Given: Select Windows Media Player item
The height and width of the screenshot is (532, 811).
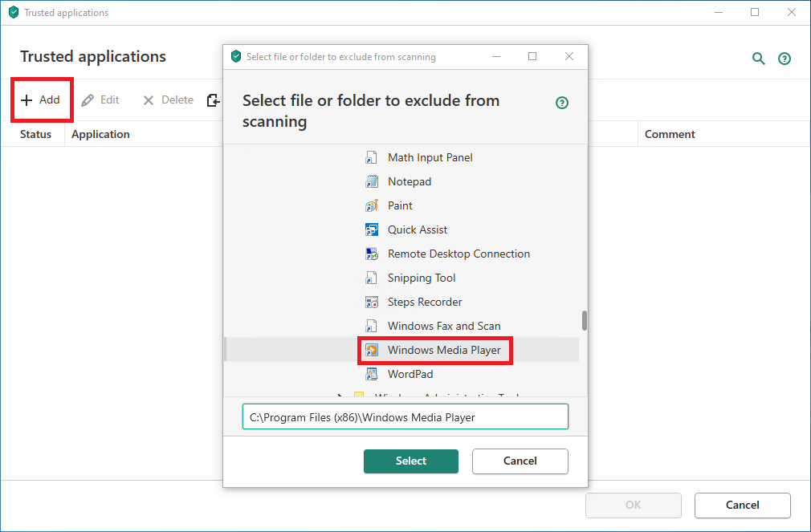Looking at the screenshot, I should (443, 351).
